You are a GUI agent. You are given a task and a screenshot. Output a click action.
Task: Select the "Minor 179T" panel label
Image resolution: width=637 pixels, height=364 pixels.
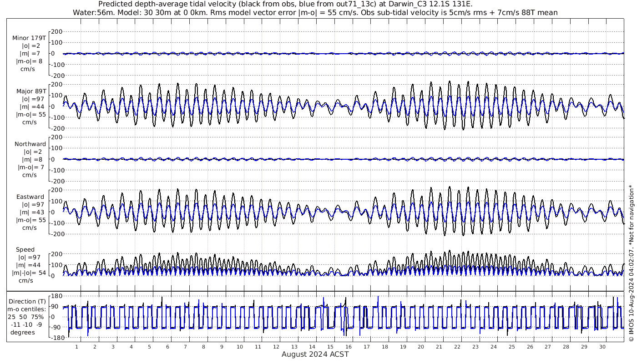[29, 38]
